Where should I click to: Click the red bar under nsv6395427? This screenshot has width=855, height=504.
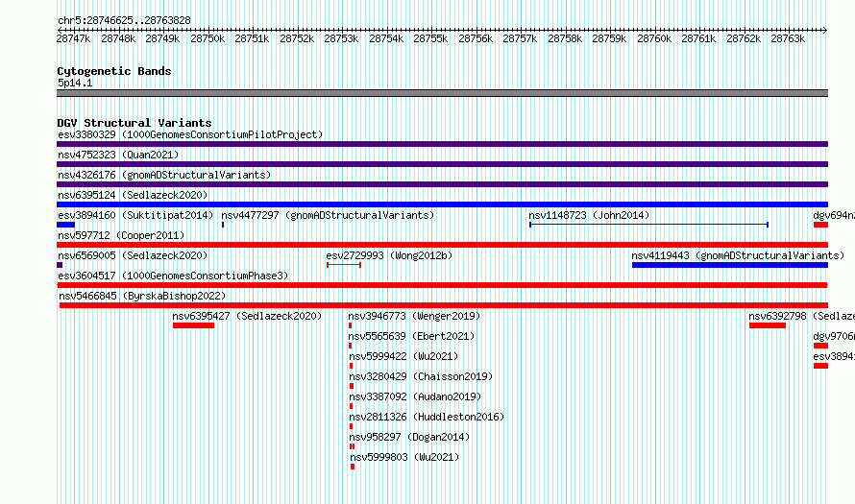[x=193, y=325]
